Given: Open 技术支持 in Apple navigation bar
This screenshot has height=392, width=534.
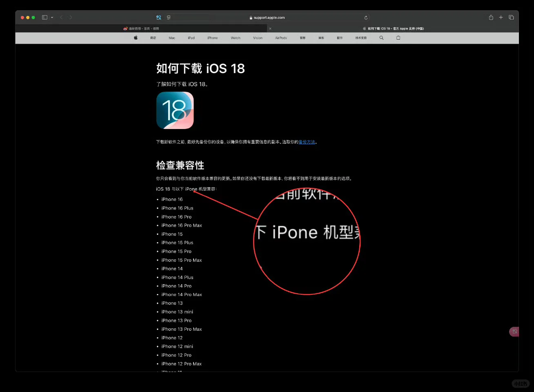Looking at the screenshot, I should [361, 38].
